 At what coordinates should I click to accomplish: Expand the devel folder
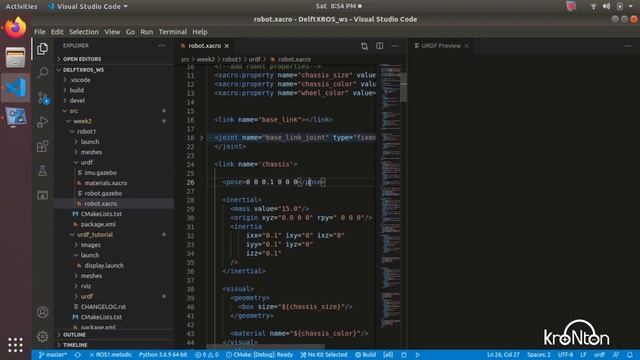click(x=114, y=100)
